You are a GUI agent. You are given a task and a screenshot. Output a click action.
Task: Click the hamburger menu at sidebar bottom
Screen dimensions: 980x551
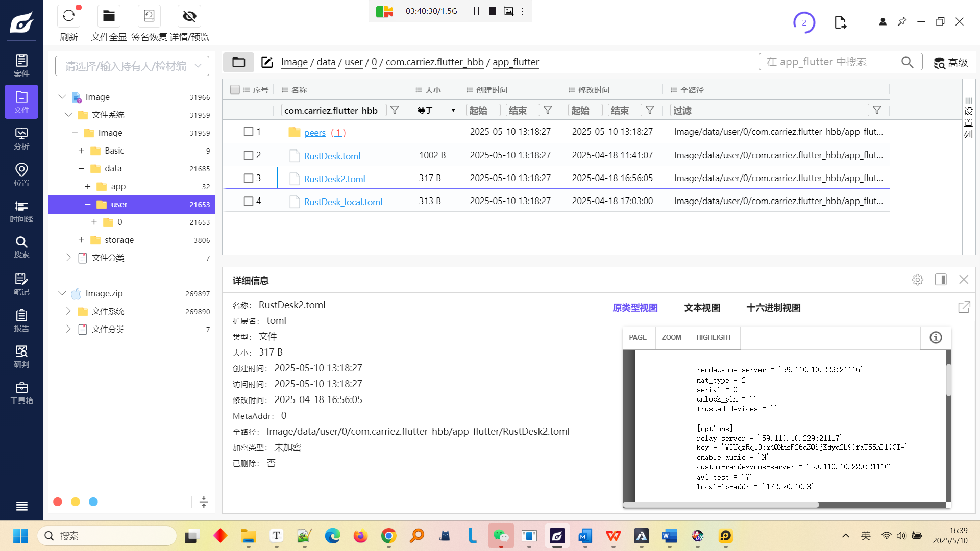tap(21, 506)
